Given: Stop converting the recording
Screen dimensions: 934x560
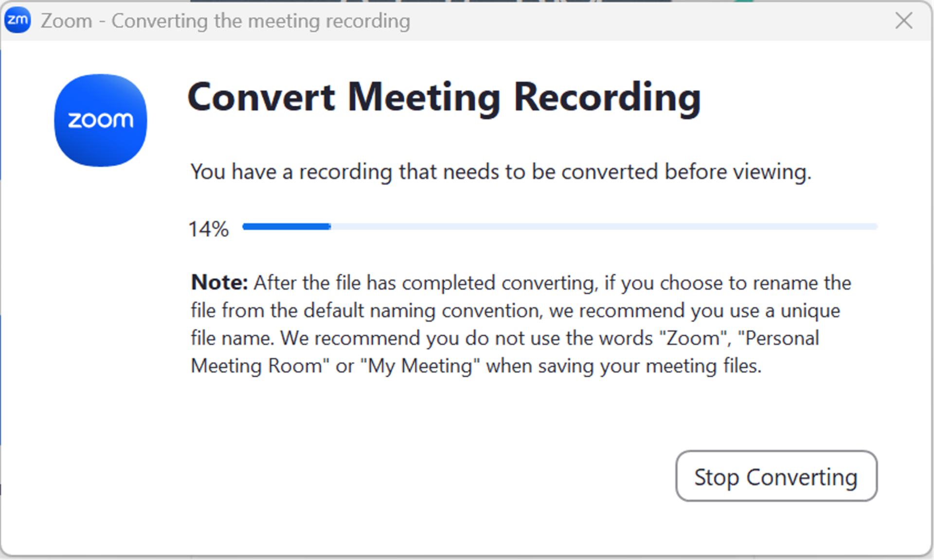Looking at the screenshot, I should pos(776,476).
